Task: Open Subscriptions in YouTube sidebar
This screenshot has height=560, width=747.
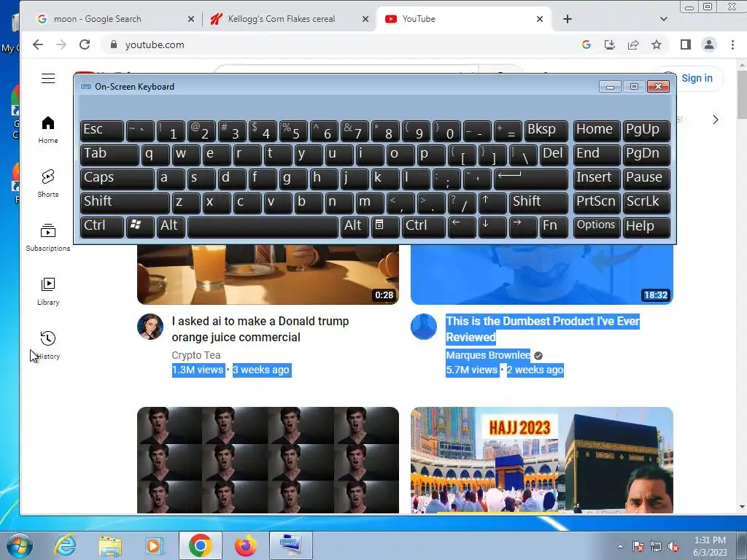Action: (48, 237)
